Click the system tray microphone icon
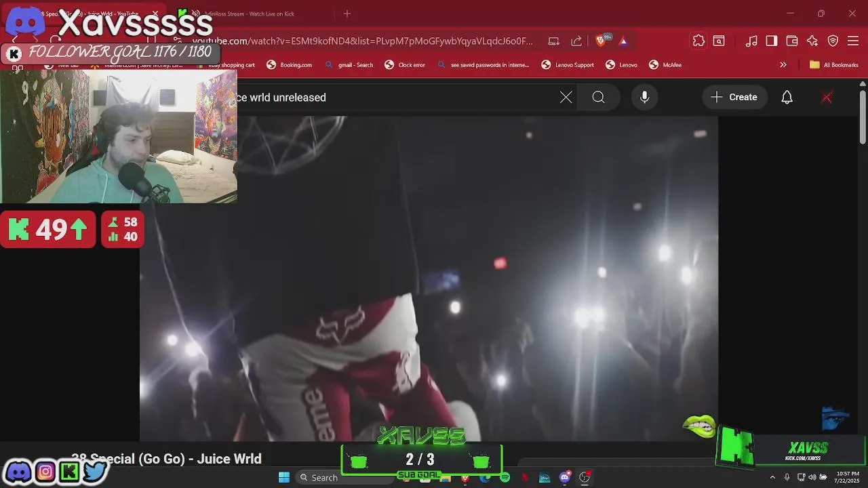868x488 pixels. 787,478
